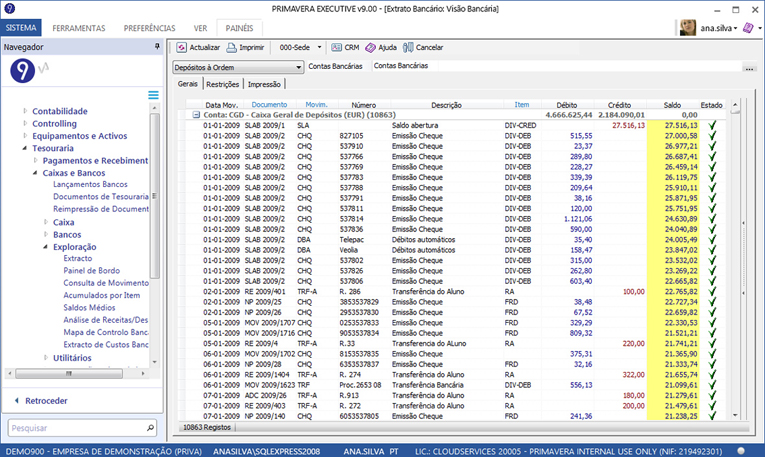
Task: Click the ellipsis button beside Contas Bancárias field
Action: click(x=749, y=67)
